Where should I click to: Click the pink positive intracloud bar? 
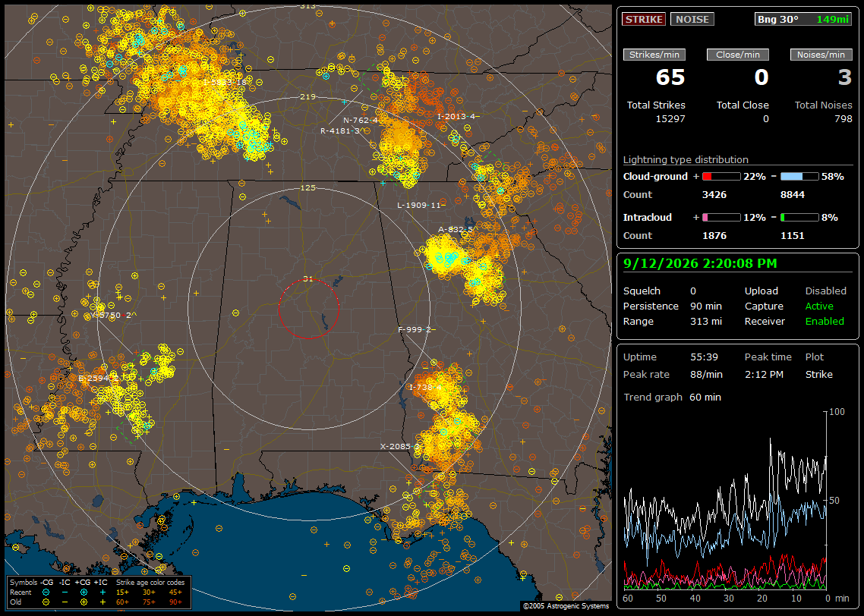click(x=721, y=218)
